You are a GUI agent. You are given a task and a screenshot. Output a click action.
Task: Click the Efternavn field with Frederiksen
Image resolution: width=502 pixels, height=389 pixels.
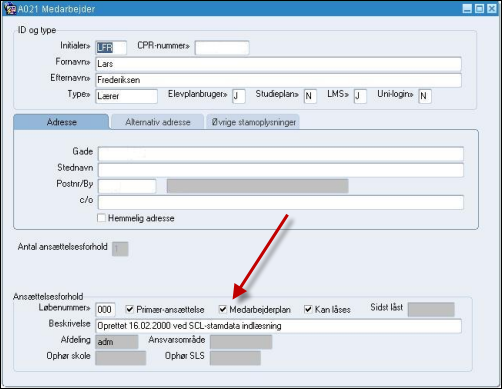point(278,80)
